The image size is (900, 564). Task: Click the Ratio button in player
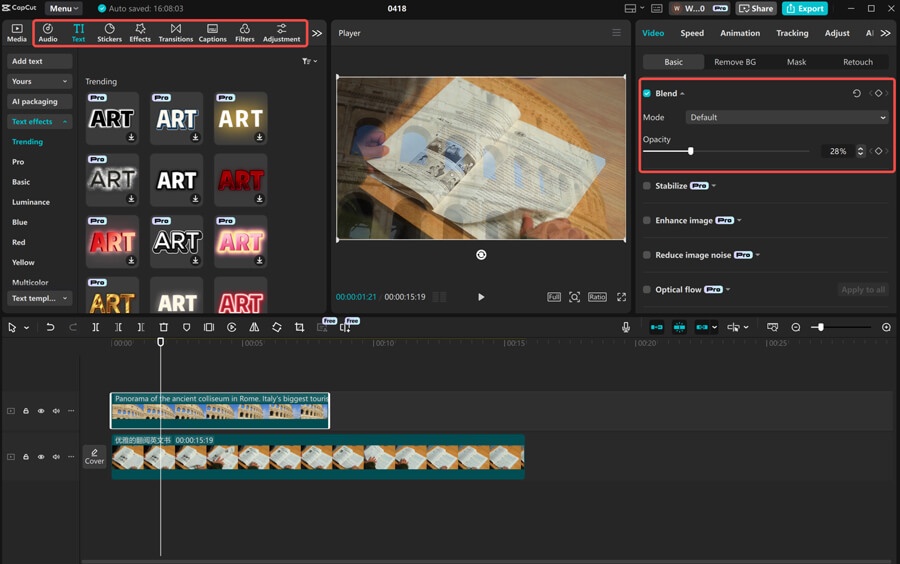597,297
